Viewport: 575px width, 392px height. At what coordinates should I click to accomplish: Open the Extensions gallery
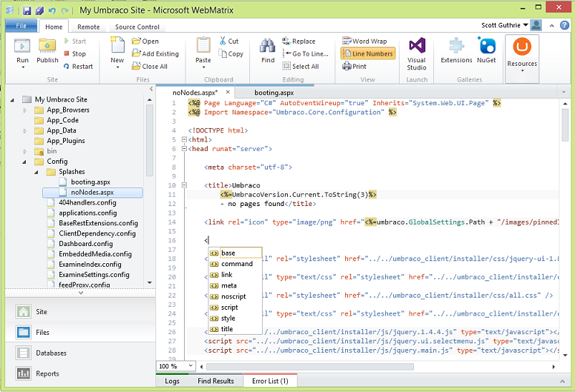(x=456, y=50)
